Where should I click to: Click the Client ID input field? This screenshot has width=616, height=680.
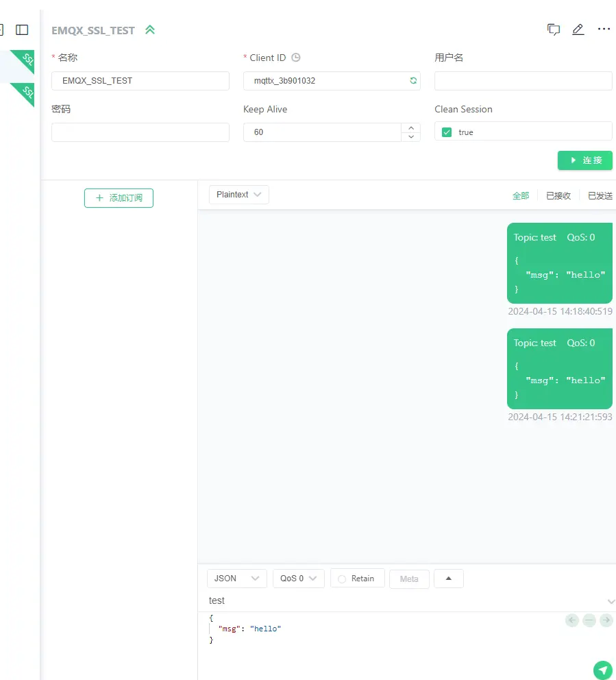332,81
